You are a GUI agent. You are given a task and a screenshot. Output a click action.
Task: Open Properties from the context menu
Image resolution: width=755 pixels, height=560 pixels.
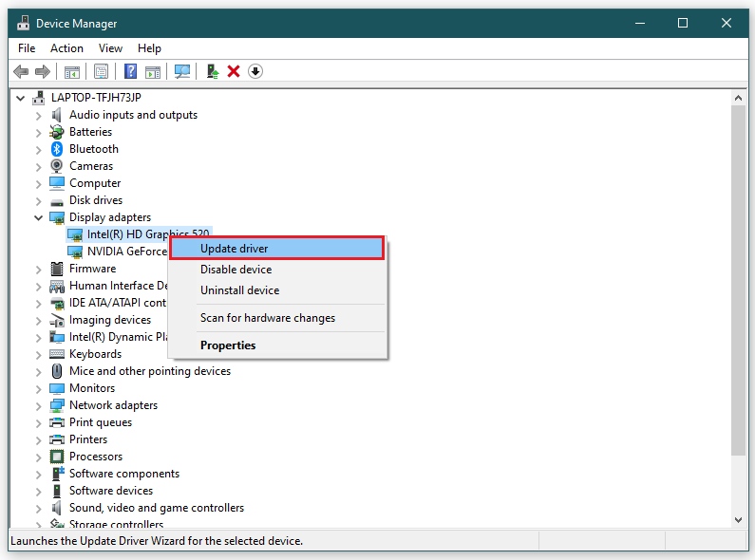click(277, 345)
